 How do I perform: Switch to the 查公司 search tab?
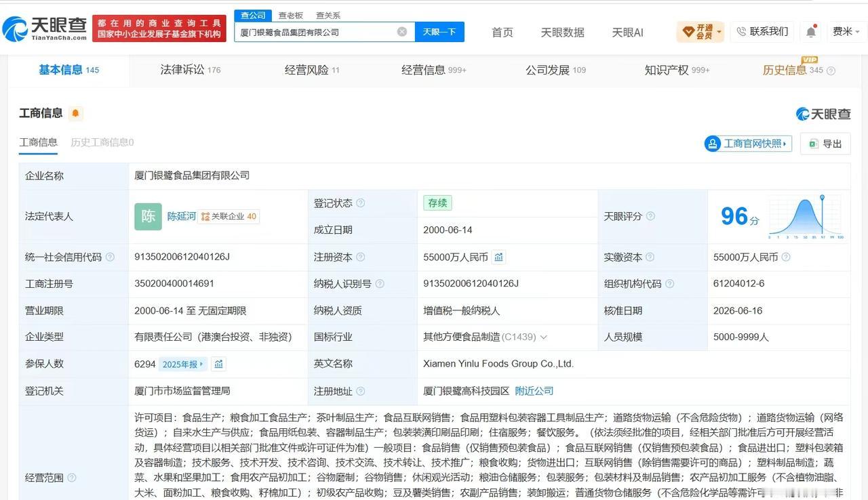tap(253, 16)
